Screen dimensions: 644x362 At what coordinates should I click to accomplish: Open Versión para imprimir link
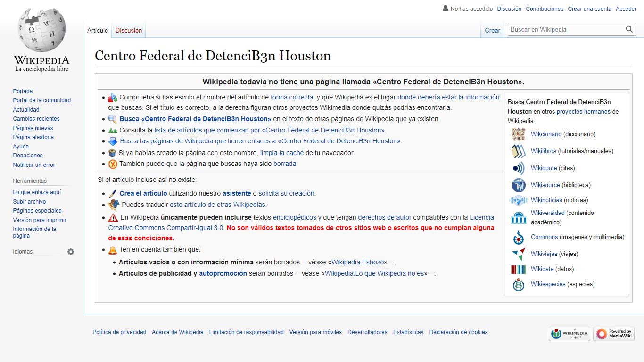pyautogui.click(x=40, y=220)
